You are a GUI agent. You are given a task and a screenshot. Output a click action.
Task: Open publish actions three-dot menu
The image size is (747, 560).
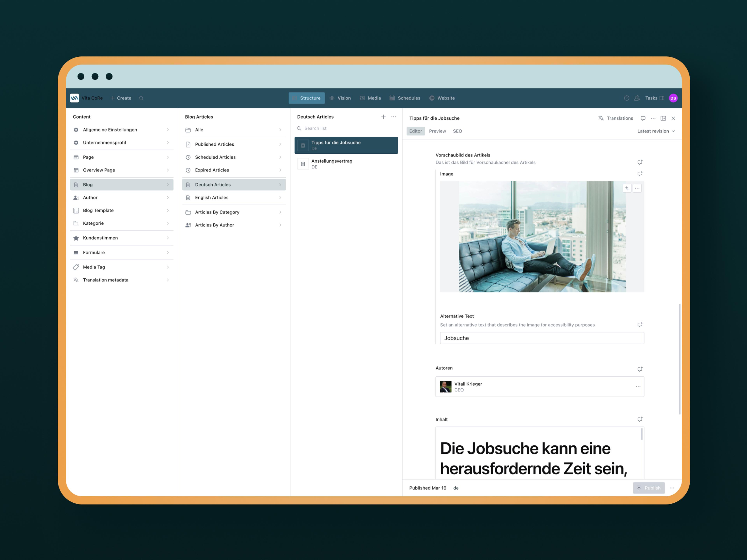click(672, 488)
